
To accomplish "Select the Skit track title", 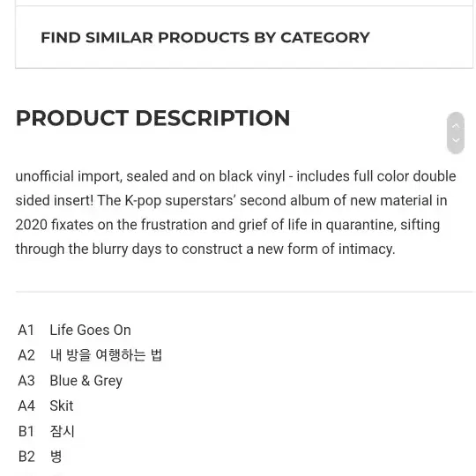I will [62, 405].
